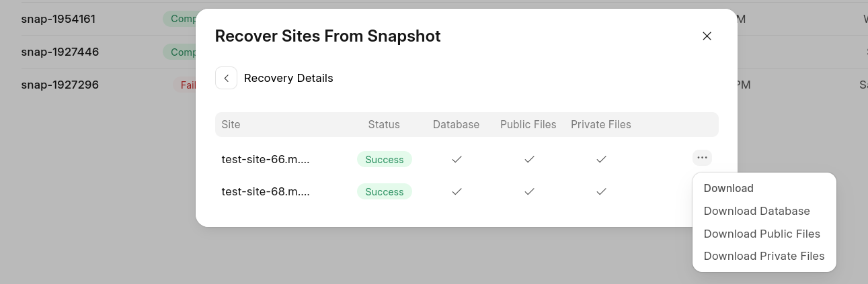Viewport: 868px width, 284px height.
Task: Click Database checkmark for test-site-68
Action: [457, 191]
